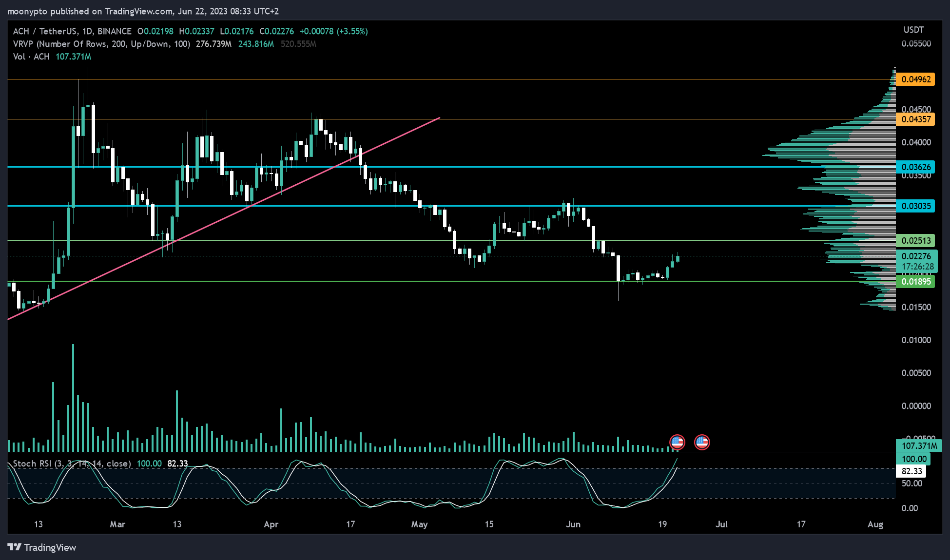Image resolution: width=950 pixels, height=560 pixels.
Task: Click the May date on time axis
Action: pos(419,524)
